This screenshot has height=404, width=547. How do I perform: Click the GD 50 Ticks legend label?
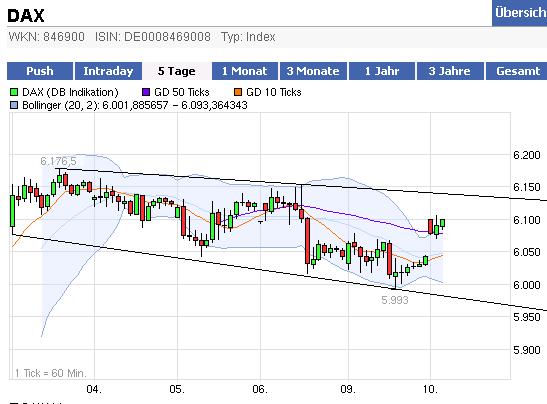182,92
